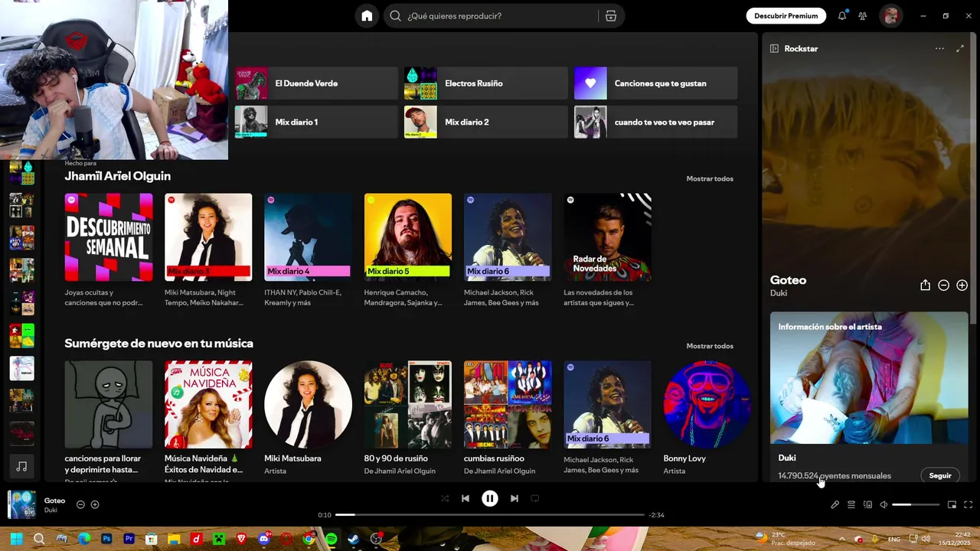
Task: Open the Electros Rusiño shortcut
Action: click(486, 83)
